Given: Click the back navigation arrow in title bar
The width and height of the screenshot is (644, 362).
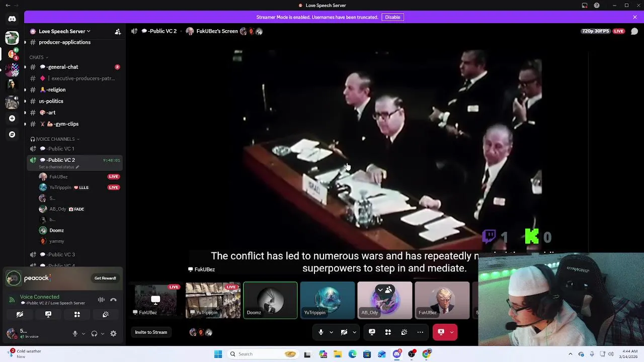Looking at the screenshot, I should pos(8,6).
